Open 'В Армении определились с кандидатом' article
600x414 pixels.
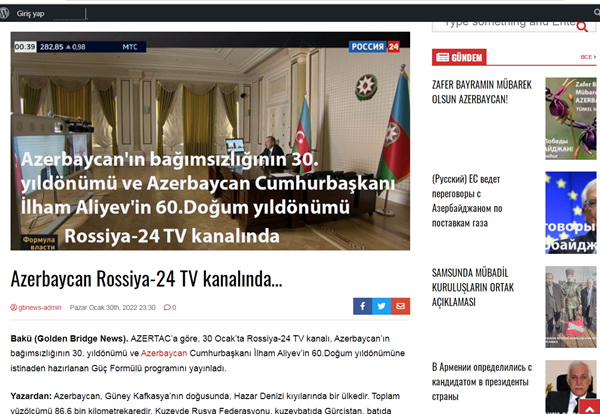[x=482, y=381]
